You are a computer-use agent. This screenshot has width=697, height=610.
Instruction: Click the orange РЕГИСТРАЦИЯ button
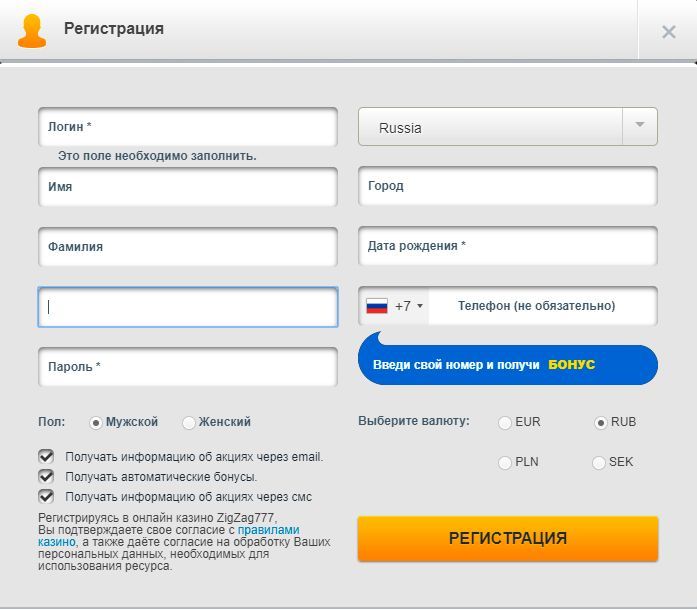coord(508,538)
